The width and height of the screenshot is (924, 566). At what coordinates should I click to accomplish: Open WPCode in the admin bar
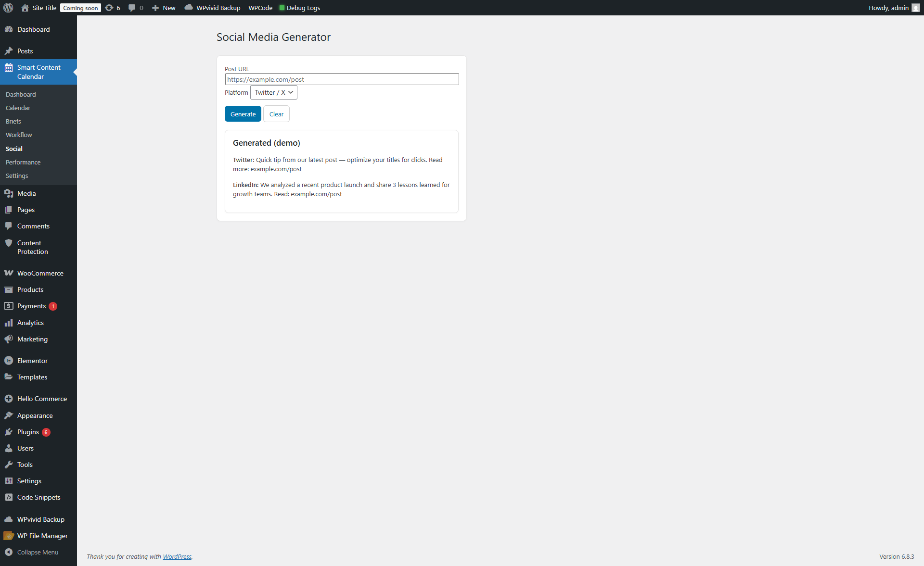pos(260,8)
